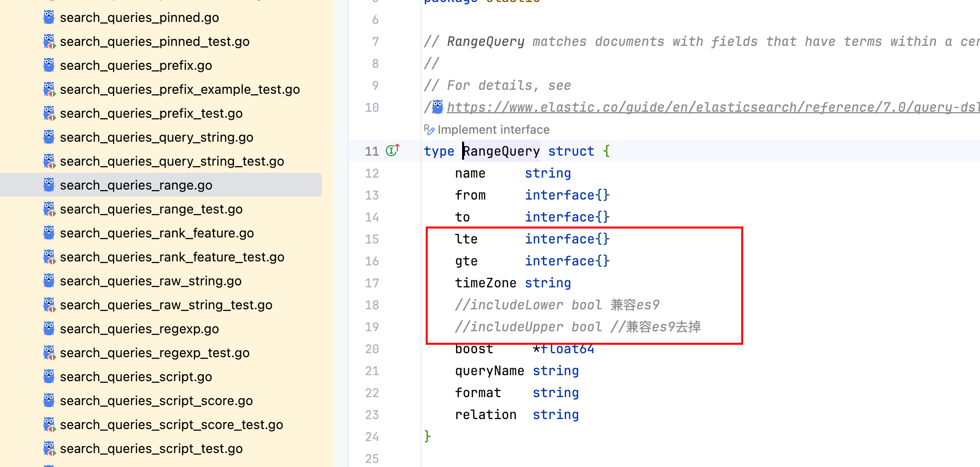Select search_queries_prefix_example_test.go
The image size is (980, 467).
point(179,89)
